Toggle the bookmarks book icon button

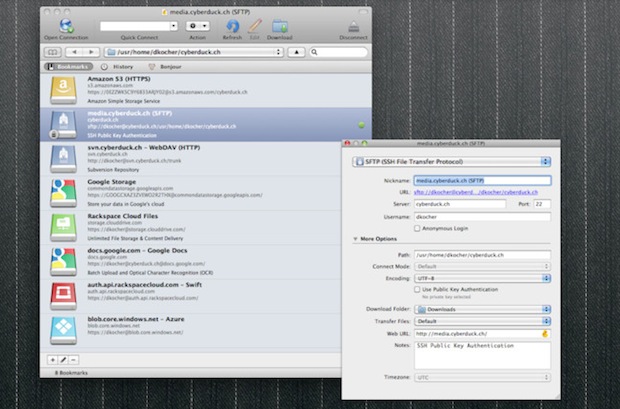(x=53, y=52)
